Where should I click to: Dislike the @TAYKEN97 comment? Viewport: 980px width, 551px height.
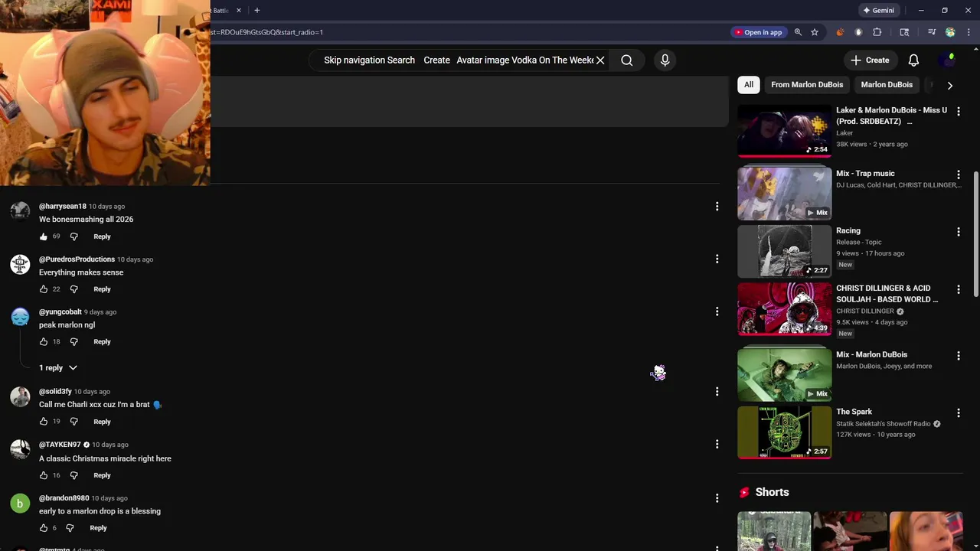point(73,475)
